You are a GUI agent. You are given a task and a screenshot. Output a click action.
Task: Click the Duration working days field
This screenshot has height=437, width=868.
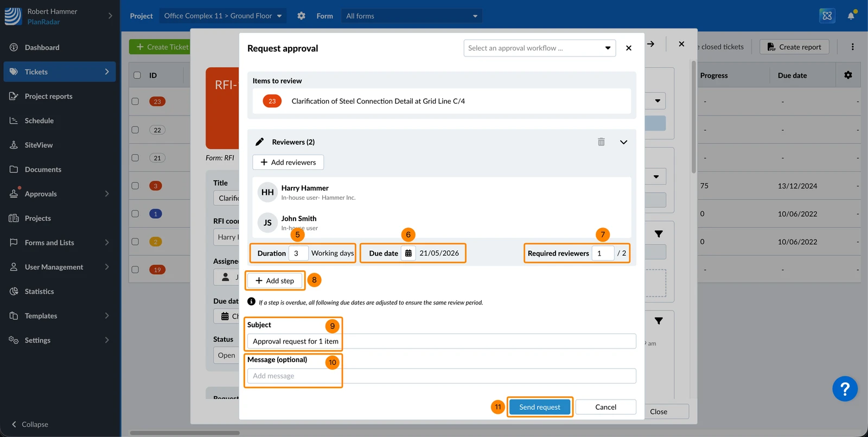pyautogui.click(x=298, y=253)
